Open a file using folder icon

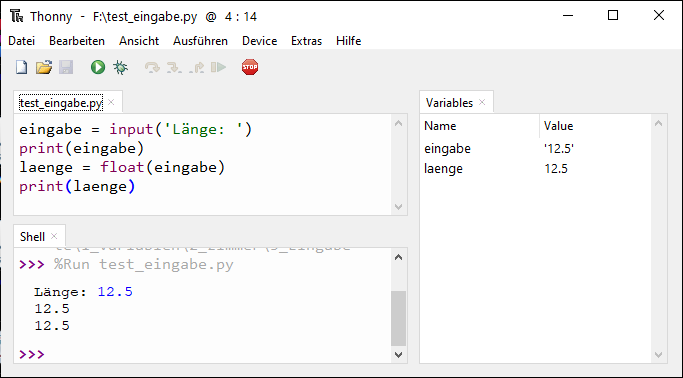click(44, 68)
